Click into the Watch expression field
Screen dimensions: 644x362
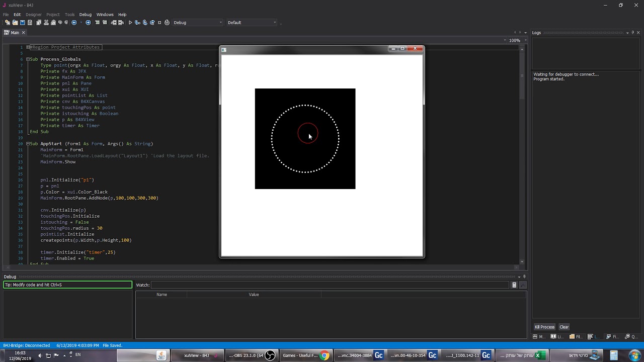(330, 285)
